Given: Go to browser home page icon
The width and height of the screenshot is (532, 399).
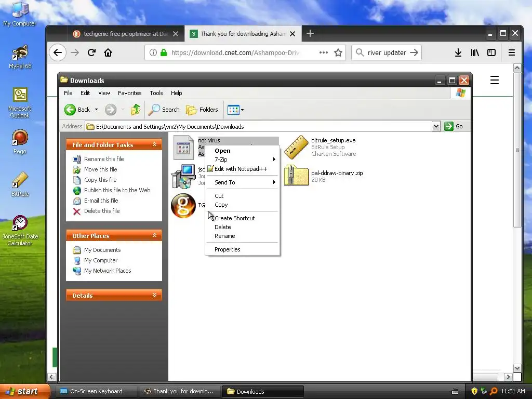Looking at the screenshot, I should 108,52.
